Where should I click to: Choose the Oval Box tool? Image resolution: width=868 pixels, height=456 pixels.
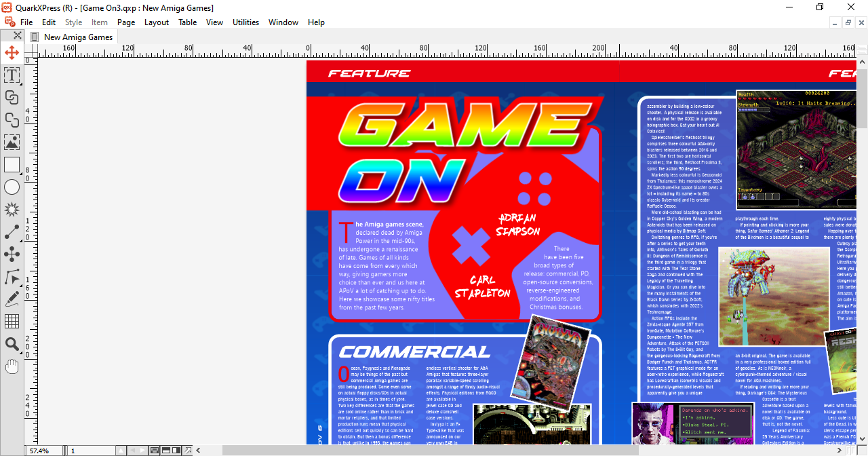[x=12, y=187]
